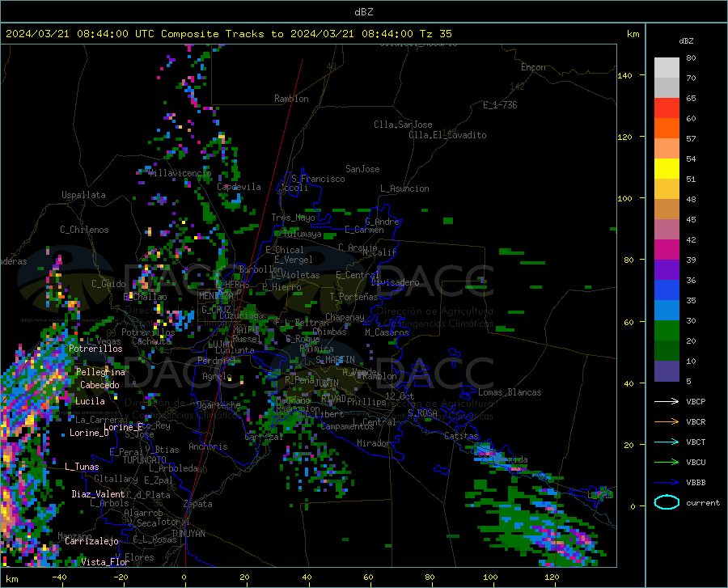Image resolution: width=728 pixels, height=588 pixels.
Task: Click the 'Pellegrina' pink label
Action: 100,372
